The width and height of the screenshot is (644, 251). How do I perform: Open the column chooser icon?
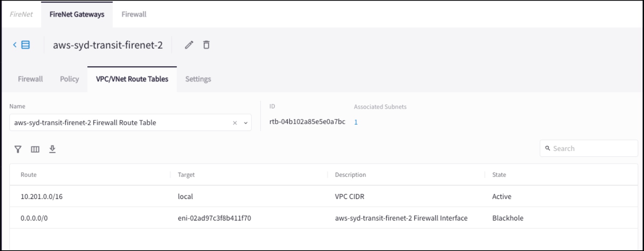coord(35,149)
